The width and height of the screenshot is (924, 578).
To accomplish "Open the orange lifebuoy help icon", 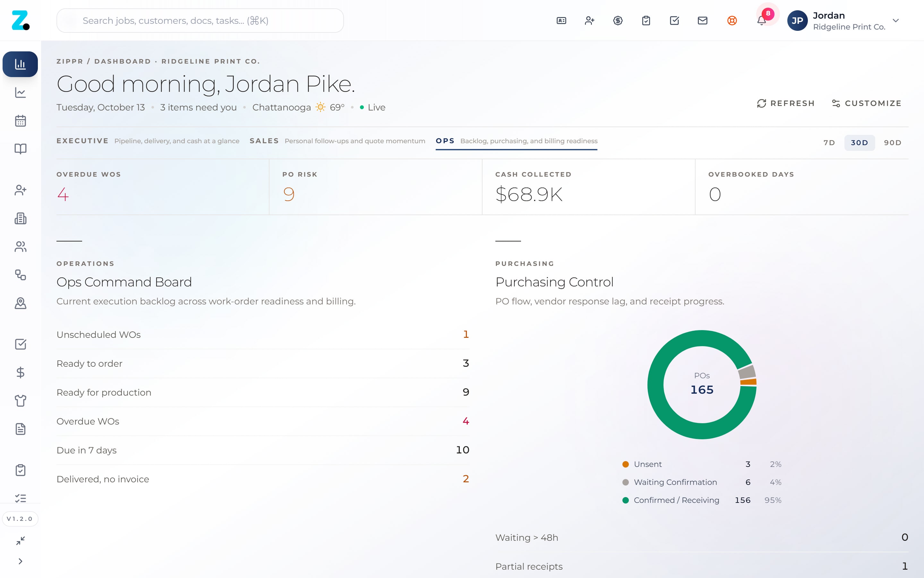I will (732, 21).
